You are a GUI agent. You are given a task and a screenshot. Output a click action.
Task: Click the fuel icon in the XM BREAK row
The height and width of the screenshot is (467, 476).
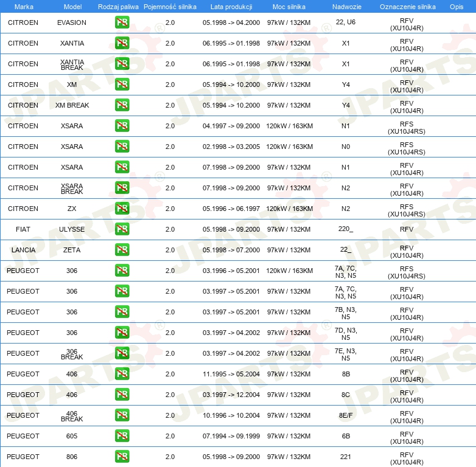(122, 105)
